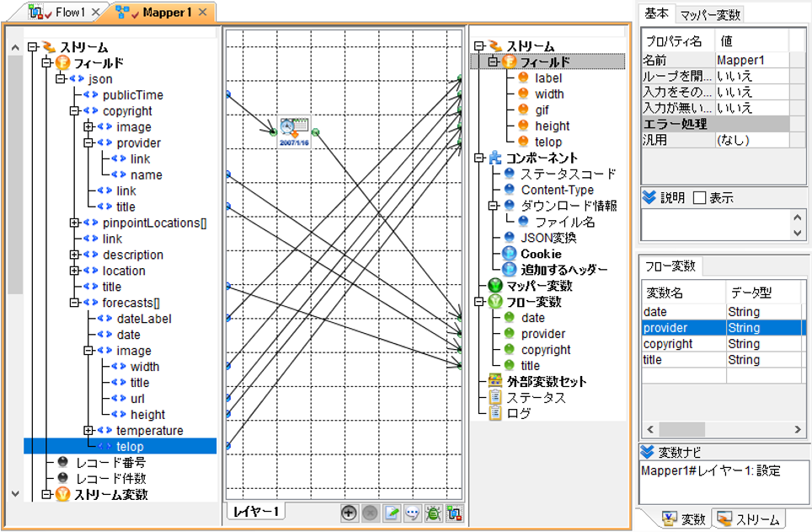The width and height of the screenshot is (812, 532).
Task: Select ステータスコード in right tree
Action: click(568, 174)
